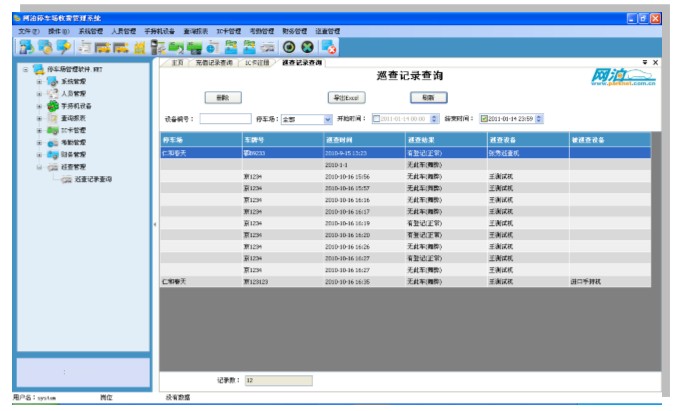The height and width of the screenshot is (411, 676).
Task: Sort by the 车牌号 column header
Action: pyautogui.click(x=283, y=140)
